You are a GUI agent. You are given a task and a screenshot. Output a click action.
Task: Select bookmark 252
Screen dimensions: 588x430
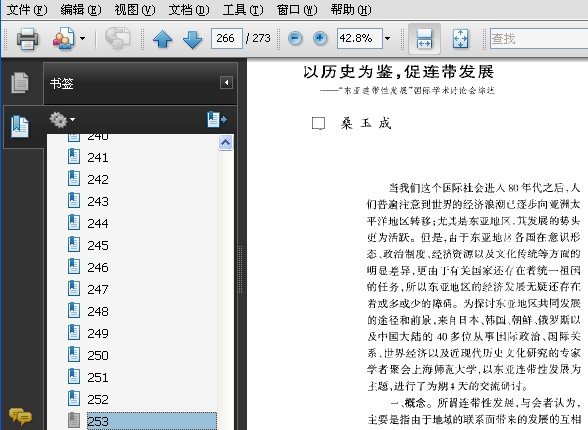pyautogui.click(x=98, y=399)
